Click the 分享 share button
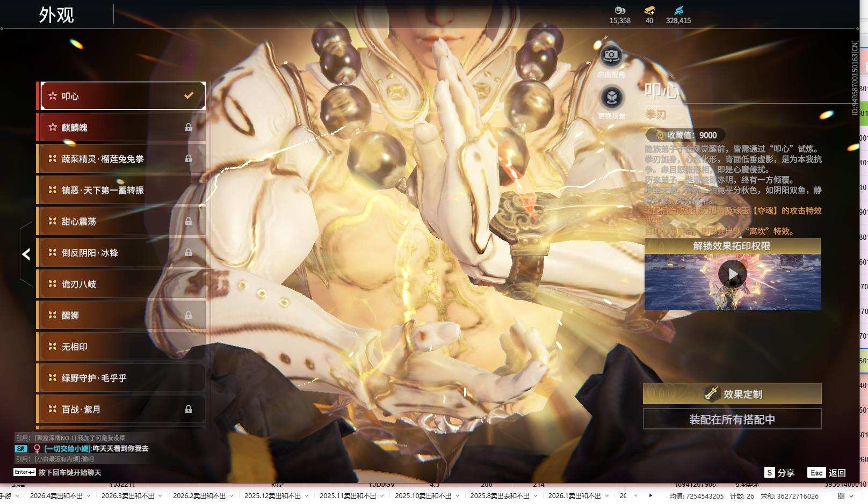Screen dimensions: 868x504 (x=779, y=472)
